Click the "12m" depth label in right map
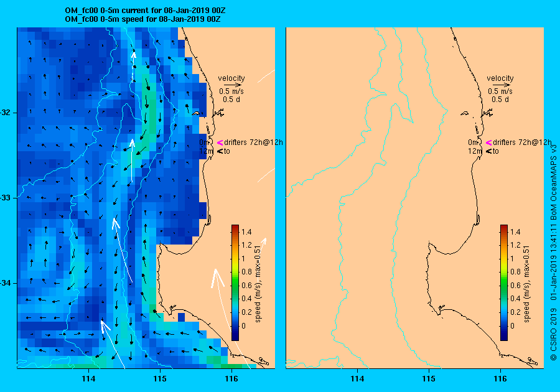The width and height of the screenshot is (560, 392). [x=475, y=151]
